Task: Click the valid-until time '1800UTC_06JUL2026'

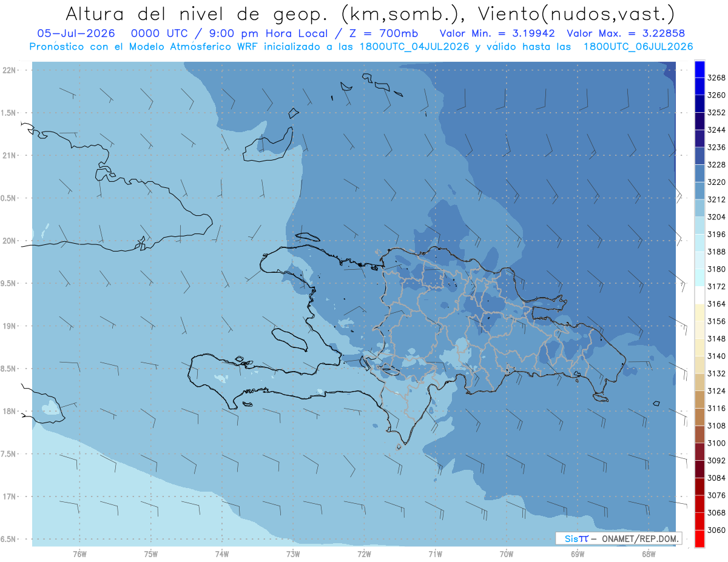Action: (x=638, y=47)
